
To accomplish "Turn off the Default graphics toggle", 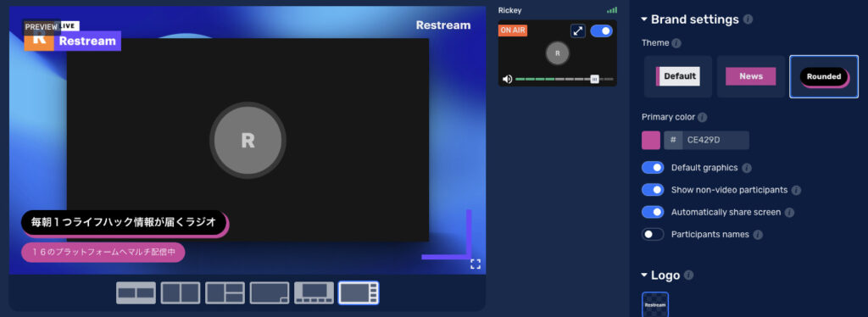I will [653, 168].
